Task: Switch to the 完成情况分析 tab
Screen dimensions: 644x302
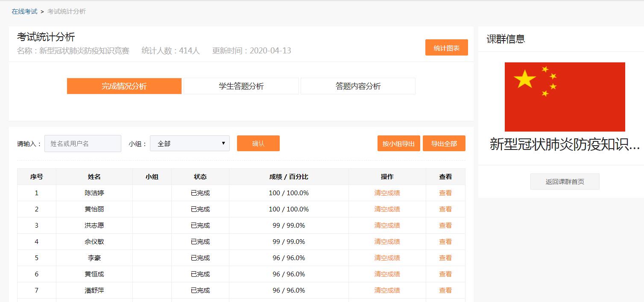Action: click(x=124, y=86)
